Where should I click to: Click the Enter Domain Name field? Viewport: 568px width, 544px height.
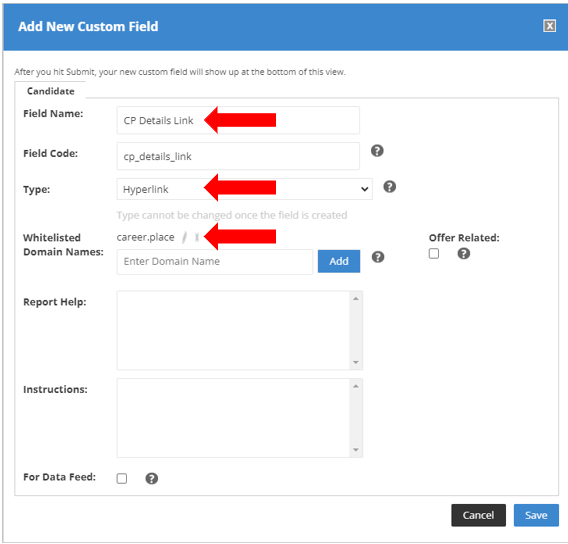pyautogui.click(x=214, y=261)
